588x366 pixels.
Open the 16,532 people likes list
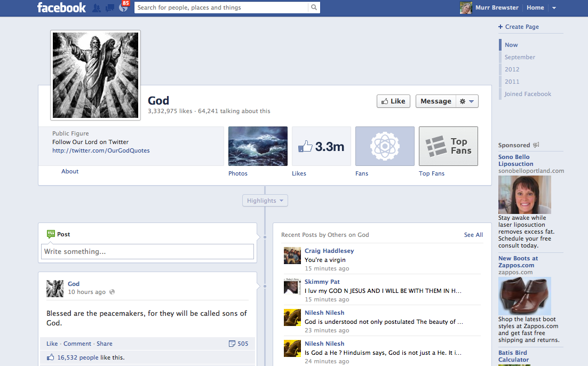coord(78,357)
